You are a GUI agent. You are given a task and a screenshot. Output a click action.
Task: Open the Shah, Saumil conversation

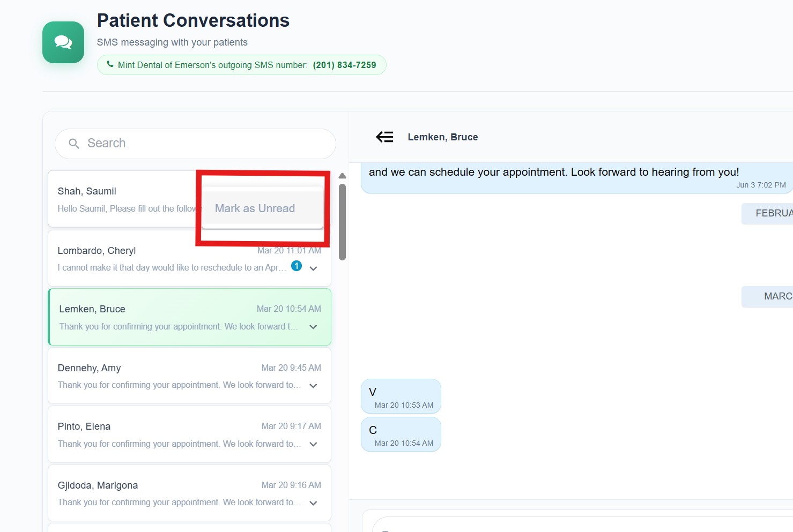point(123,199)
